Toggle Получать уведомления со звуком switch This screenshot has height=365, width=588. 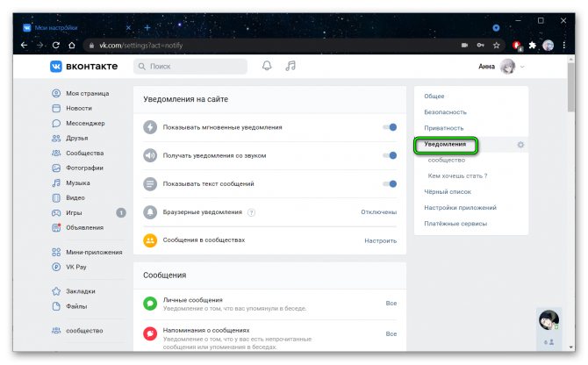pos(390,155)
